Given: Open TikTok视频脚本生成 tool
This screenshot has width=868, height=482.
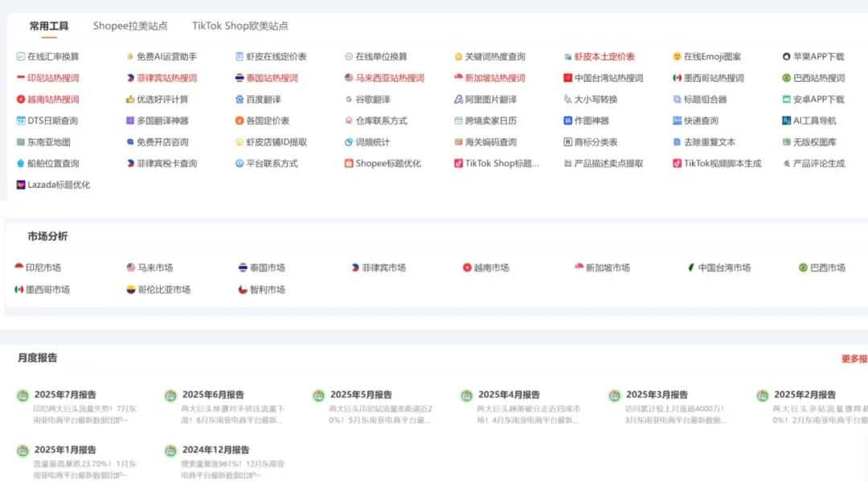Looking at the screenshot, I should click(x=723, y=164).
